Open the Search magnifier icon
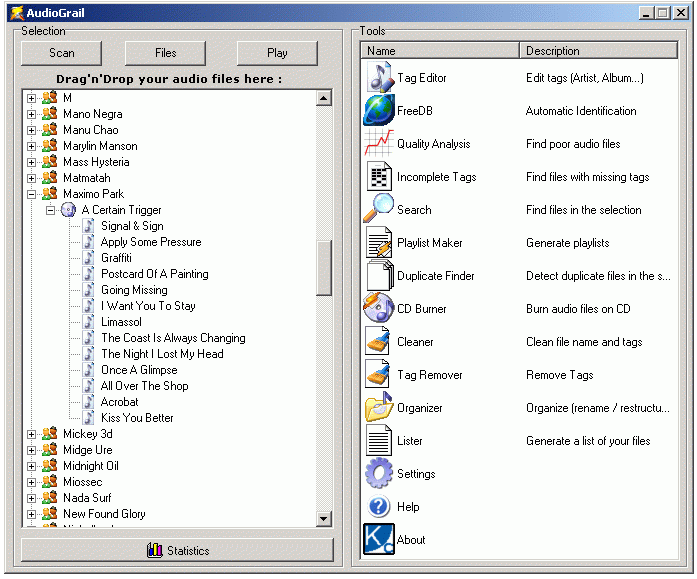The width and height of the screenshot is (697, 579). (x=379, y=209)
